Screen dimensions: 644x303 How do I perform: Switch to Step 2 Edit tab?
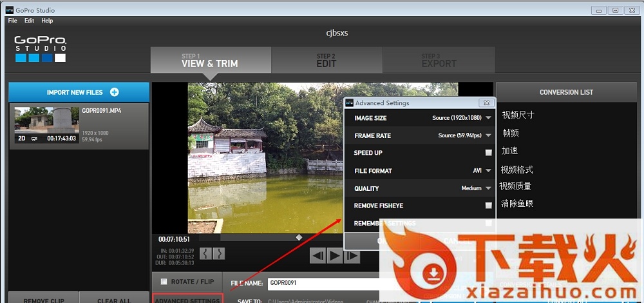327,61
